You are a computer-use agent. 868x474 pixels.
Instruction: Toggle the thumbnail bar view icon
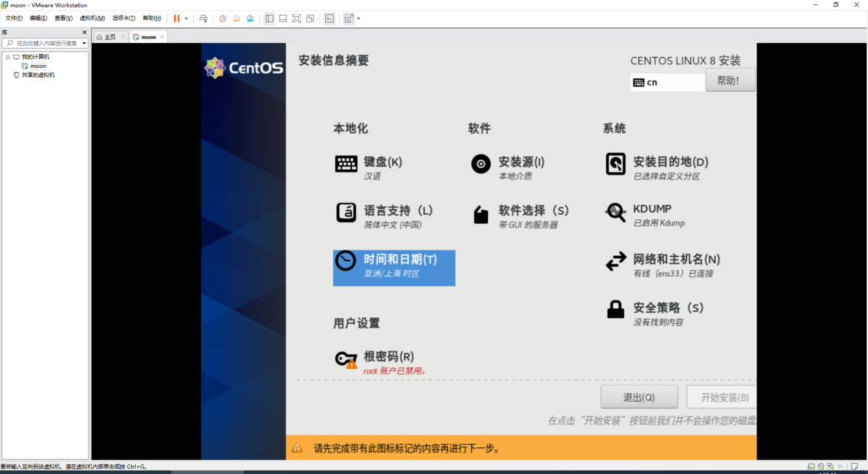(x=283, y=18)
